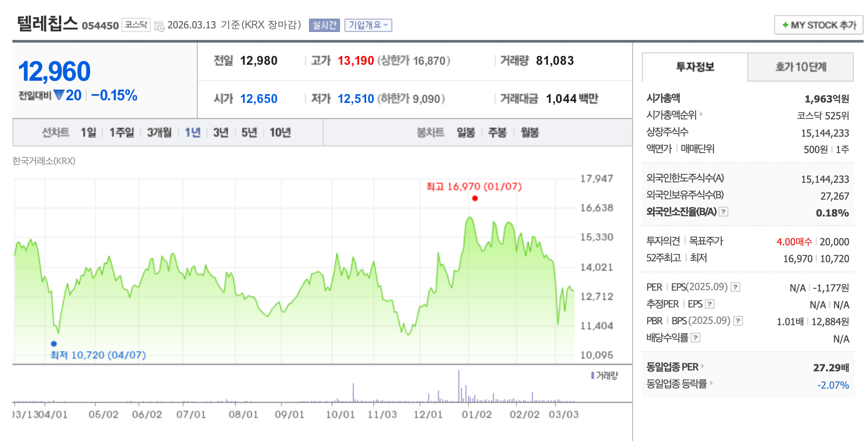The height and width of the screenshot is (441, 868).
Task: Switch to the 호가10단계 tab
Action: click(801, 67)
